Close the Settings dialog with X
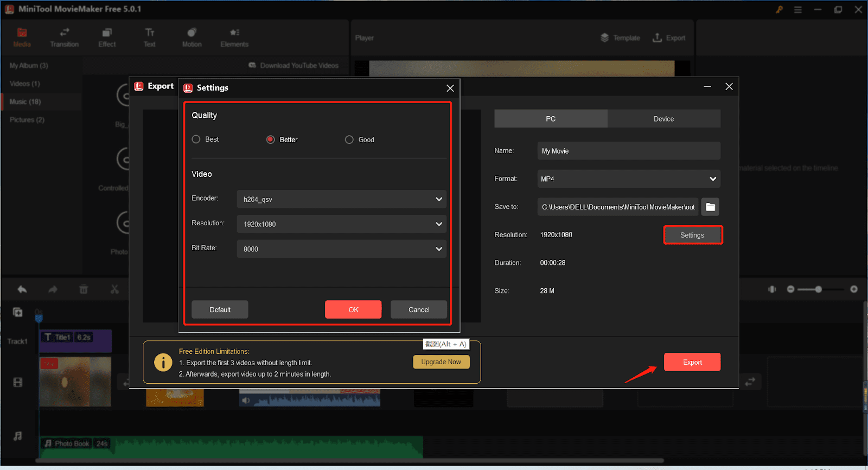 tap(450, 88)
